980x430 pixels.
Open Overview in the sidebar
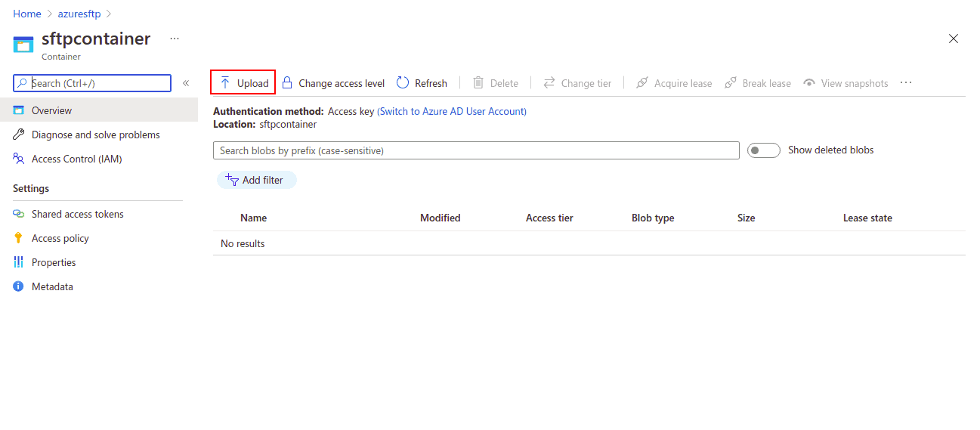(x=98, y=110)
